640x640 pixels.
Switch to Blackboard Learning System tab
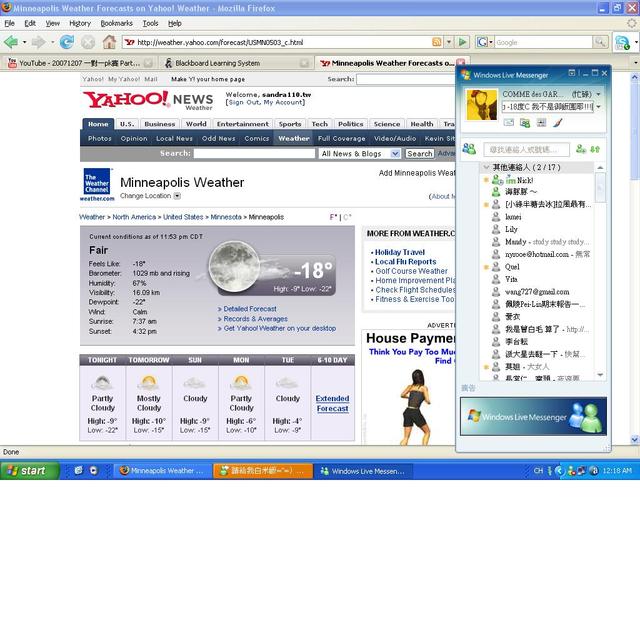(x=236, y=63)
